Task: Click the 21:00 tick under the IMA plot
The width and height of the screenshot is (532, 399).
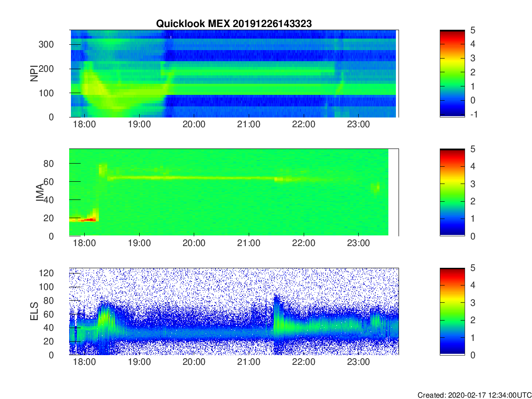Action: [249, 243]
